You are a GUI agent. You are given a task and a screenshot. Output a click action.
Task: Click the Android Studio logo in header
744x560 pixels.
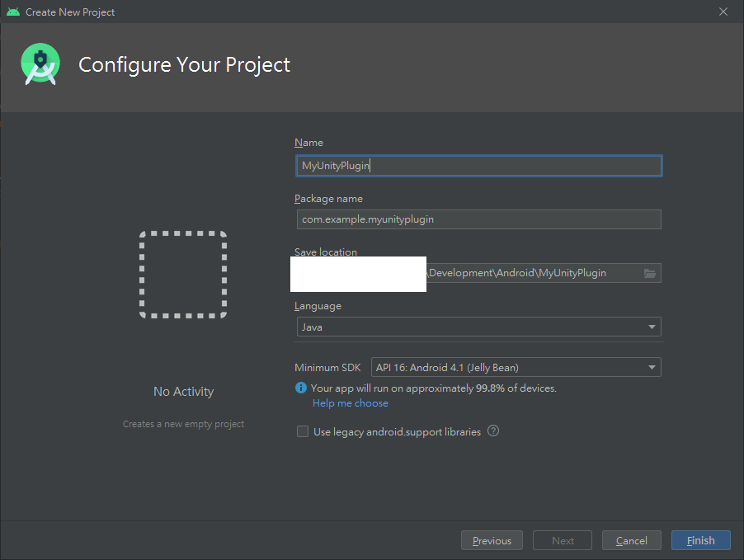click(x=40, y=64)
